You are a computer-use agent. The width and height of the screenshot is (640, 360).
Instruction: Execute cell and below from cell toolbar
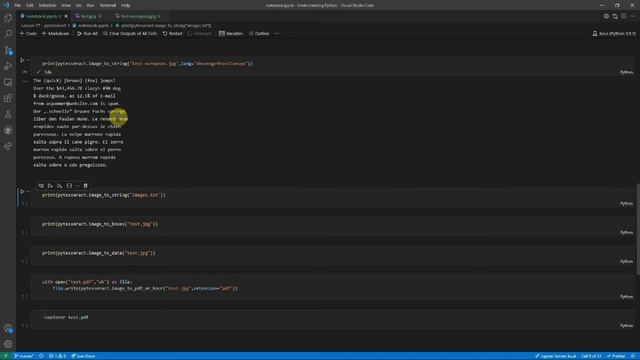[x=60, y=186]
